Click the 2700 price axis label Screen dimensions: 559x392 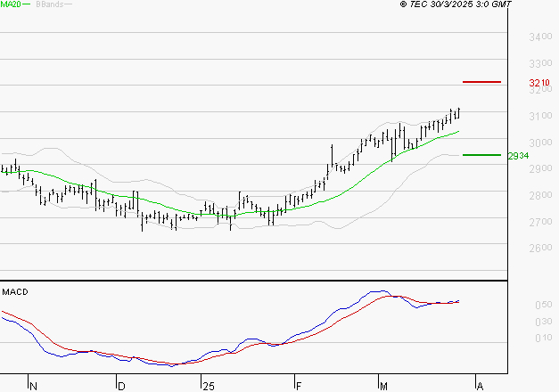pyautogui.click(x=540, y=222)
